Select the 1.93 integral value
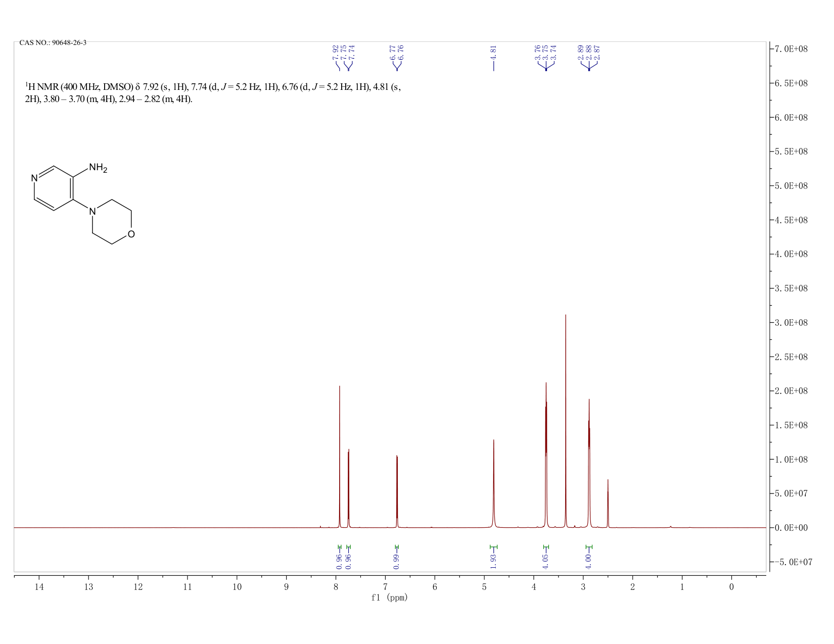Screen dimensions: 834x644 pyautogui.click(x=494, y=561)
